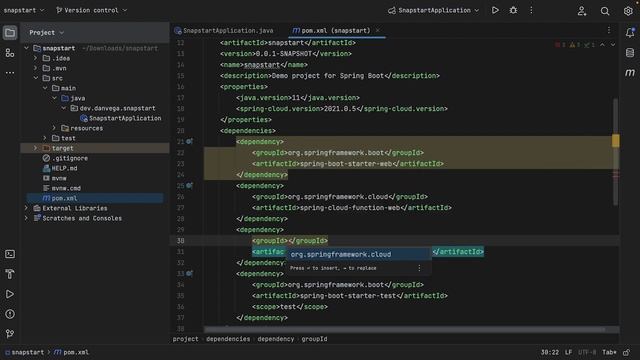Open completion popup more options menu
Image resolution: width=640 pixels, height=360 pixels.
pos(419,268)
